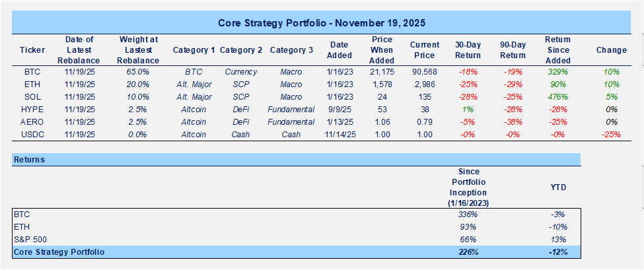
Task: Select the USDC ticker cell
Action: [x=32, y=135]
